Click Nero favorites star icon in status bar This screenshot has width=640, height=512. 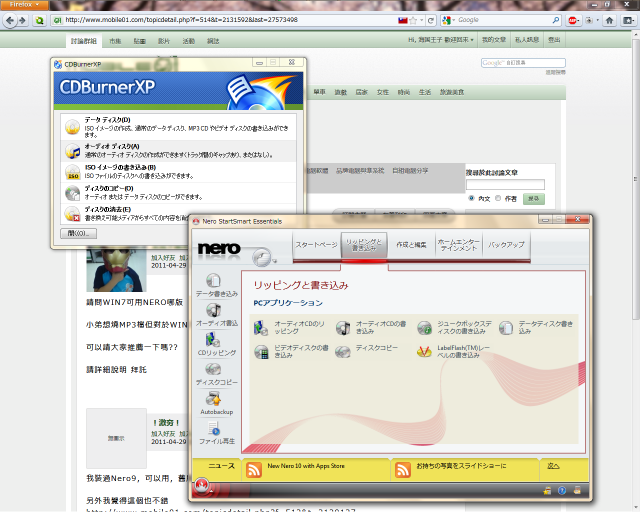(x=547, y=490)
